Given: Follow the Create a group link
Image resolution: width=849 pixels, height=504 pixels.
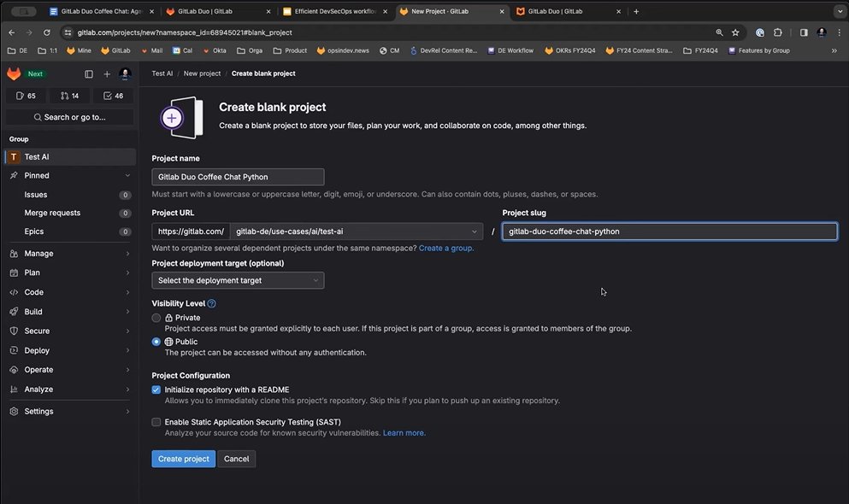Looking at the screenshot, I should 446,249.
